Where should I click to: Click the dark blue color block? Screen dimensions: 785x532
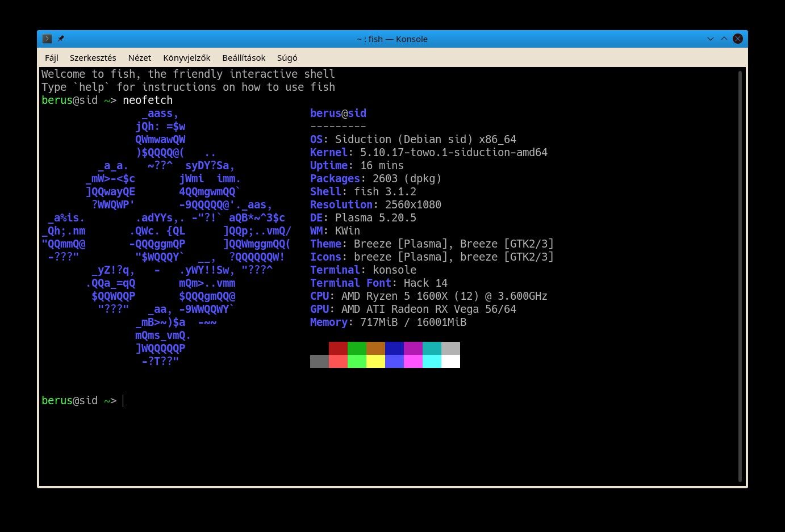pos(394,348)
